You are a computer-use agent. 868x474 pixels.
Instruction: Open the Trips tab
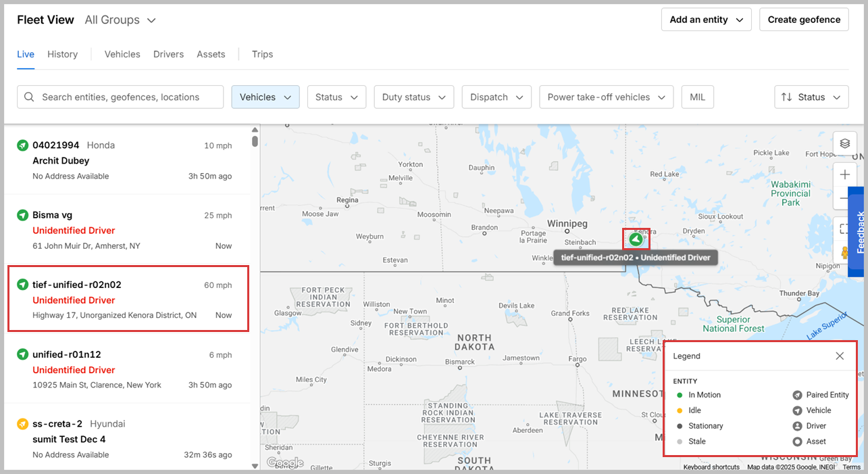[x=262, y=54]
